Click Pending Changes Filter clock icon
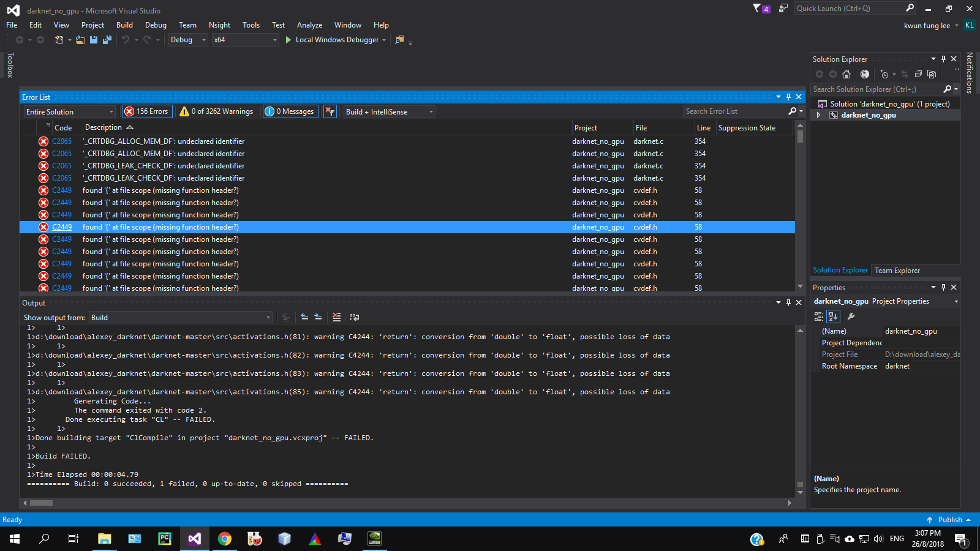 884,74
